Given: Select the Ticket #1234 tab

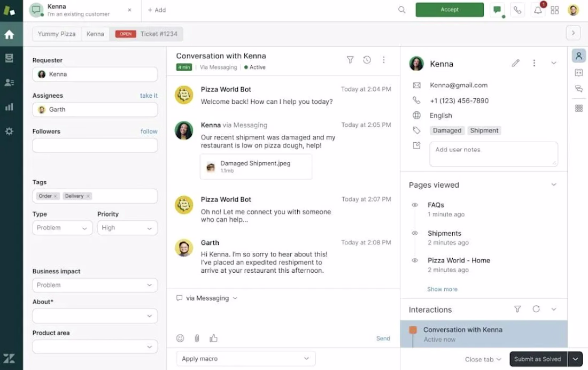Looking at the screenshot, I should pos(146,34).
